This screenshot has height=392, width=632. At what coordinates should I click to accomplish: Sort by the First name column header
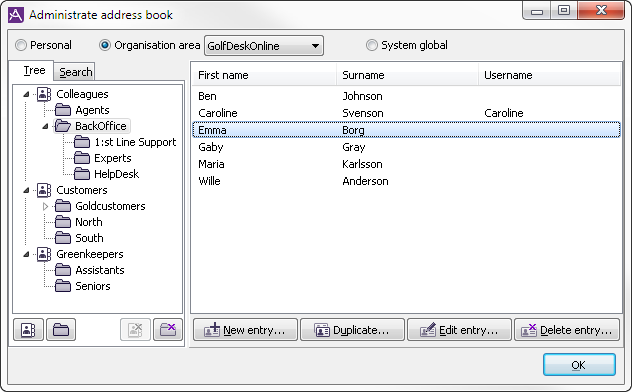(264, 75)
